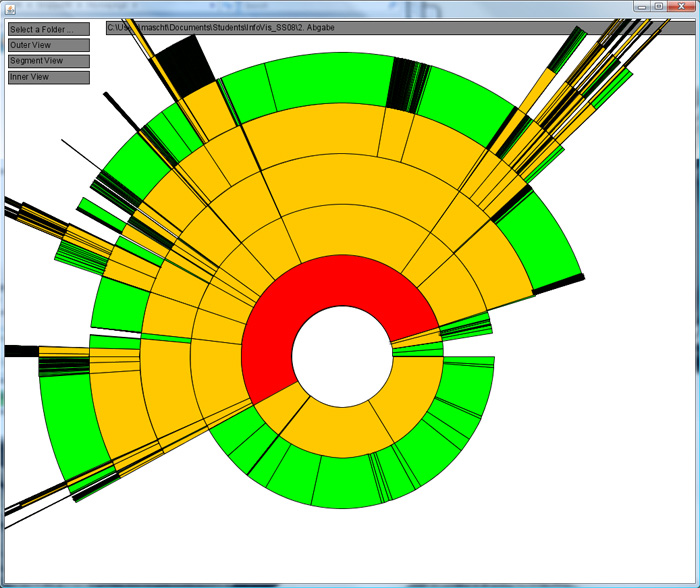
Task: Click the white center circle of the sunburst
Action: (342, 356)
